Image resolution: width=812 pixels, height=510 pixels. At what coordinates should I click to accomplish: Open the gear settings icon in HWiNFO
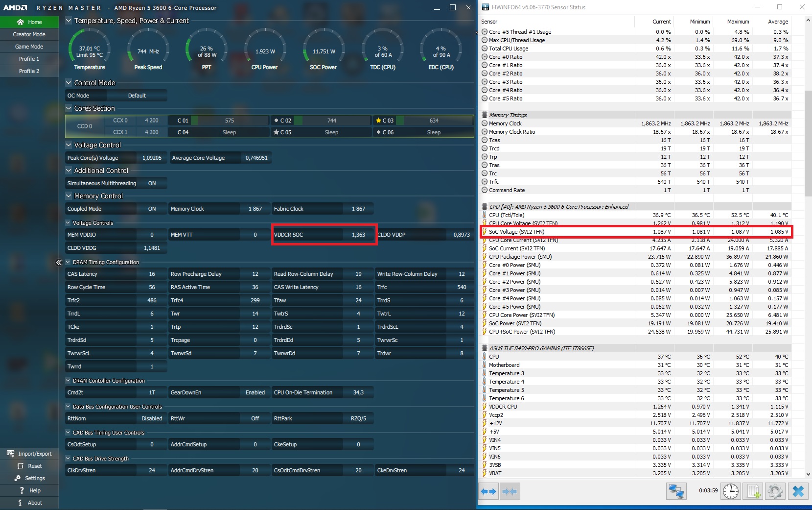[775, 491]
